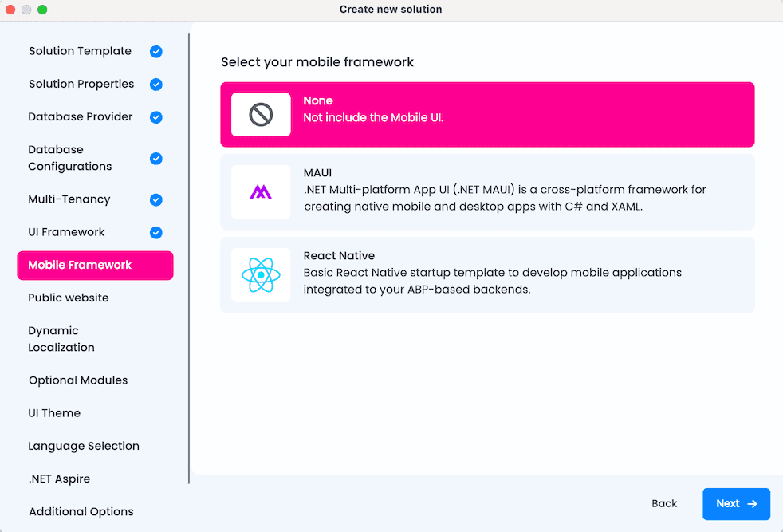This screenshot has width=783, height=532.
Task: Choose the MAUI framework option
Action: coord(487,192)
